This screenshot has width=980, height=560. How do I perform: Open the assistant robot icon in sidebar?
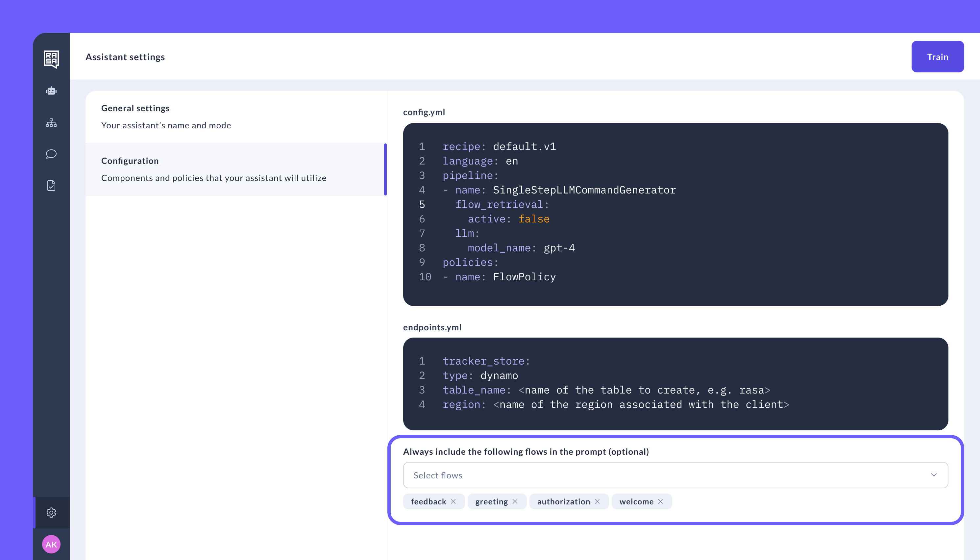click(x=51, y=91)
